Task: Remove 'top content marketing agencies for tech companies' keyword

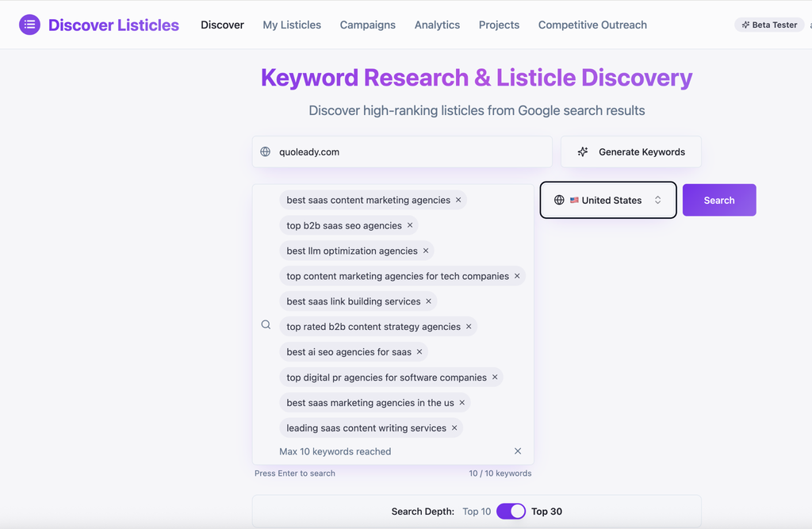Action: (x=517, y=276)
